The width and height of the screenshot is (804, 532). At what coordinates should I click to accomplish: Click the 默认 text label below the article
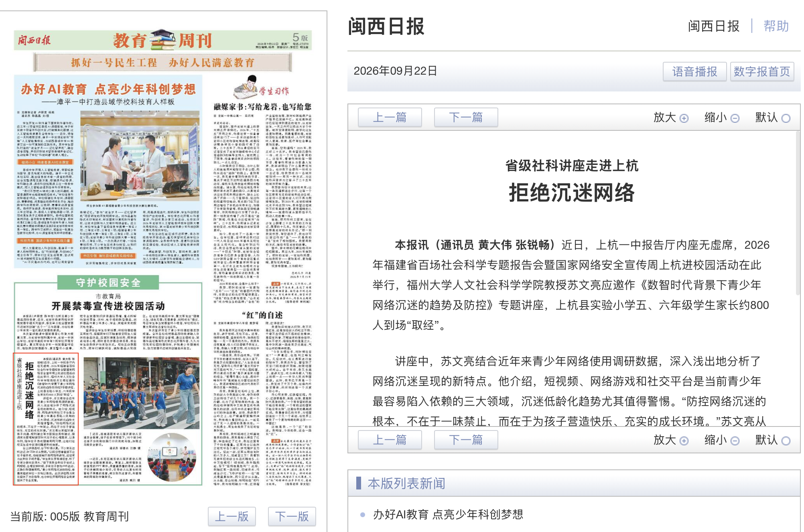(x=767, y=440)
